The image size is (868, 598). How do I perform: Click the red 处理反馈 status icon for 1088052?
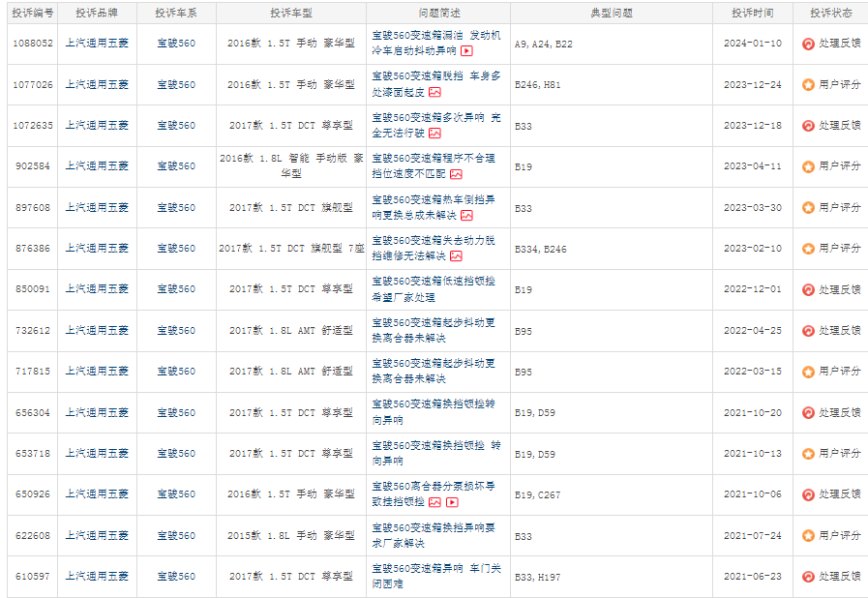pos(808,44)
